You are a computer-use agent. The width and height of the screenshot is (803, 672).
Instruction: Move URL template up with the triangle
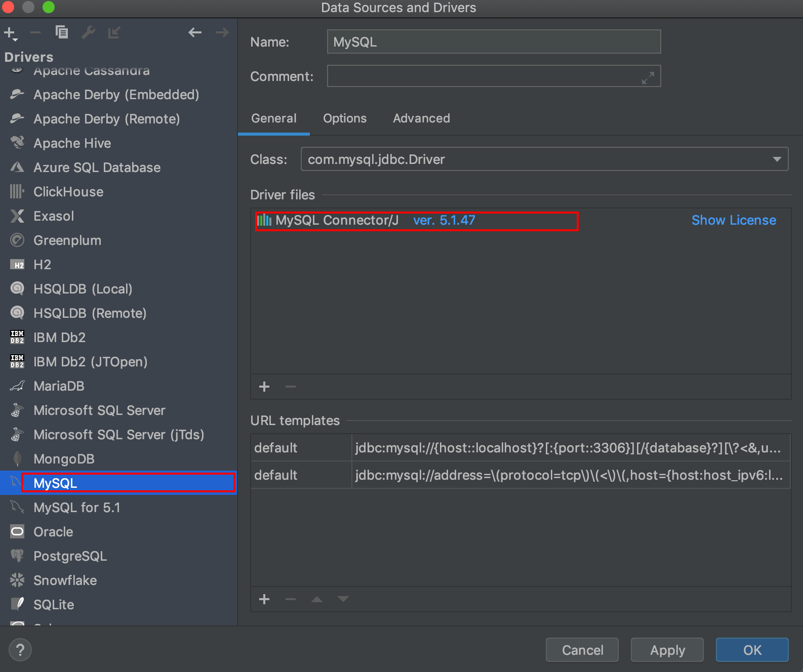(317, 599)
